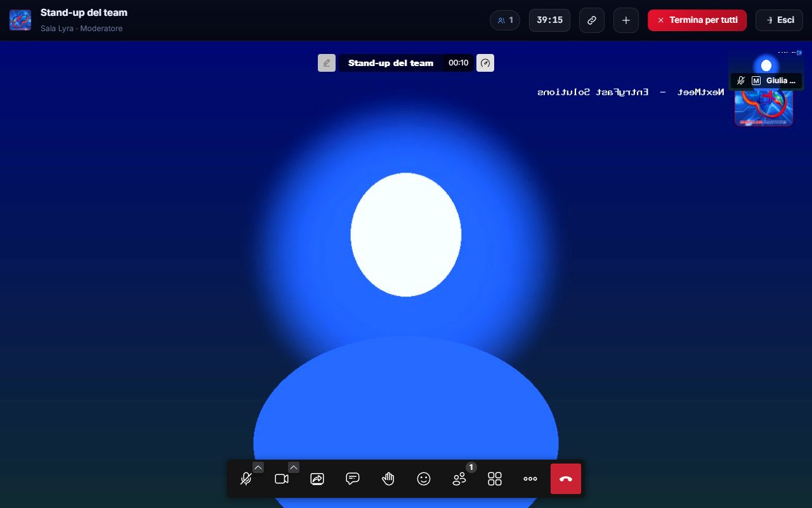The height and width of the screenshot is (508, 812).
Task: Start screen sharing
Action: coord(317,479)
